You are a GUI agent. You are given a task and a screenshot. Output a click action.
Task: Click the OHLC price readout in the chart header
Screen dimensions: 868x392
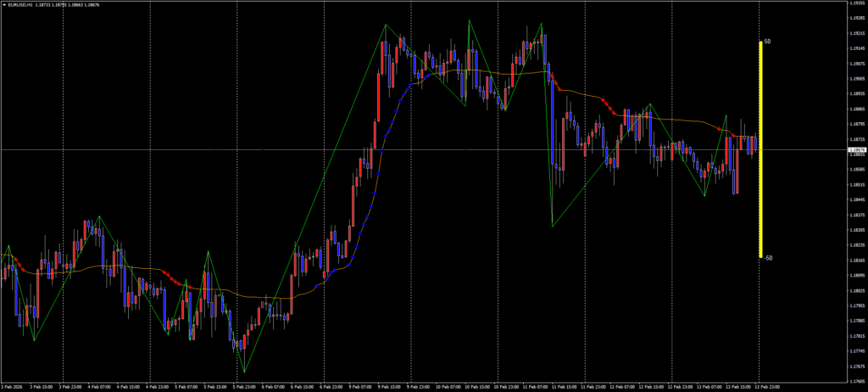(x=69, y=4)
